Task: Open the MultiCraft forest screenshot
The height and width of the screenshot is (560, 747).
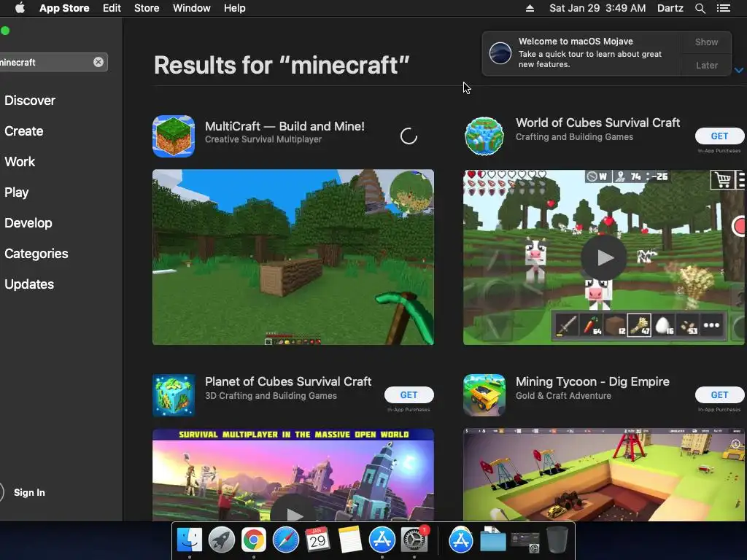Action: pos(293,257)
